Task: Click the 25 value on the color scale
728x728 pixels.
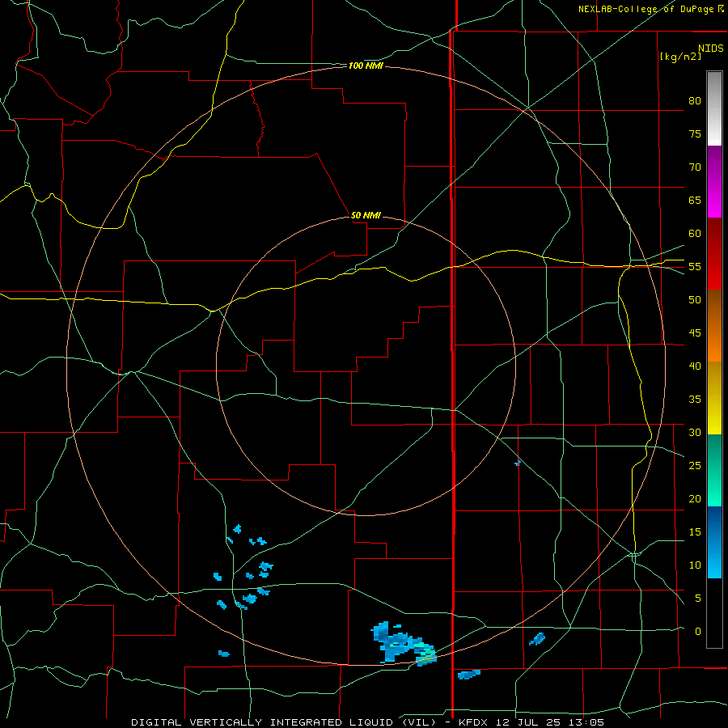Action: (695, 465)
